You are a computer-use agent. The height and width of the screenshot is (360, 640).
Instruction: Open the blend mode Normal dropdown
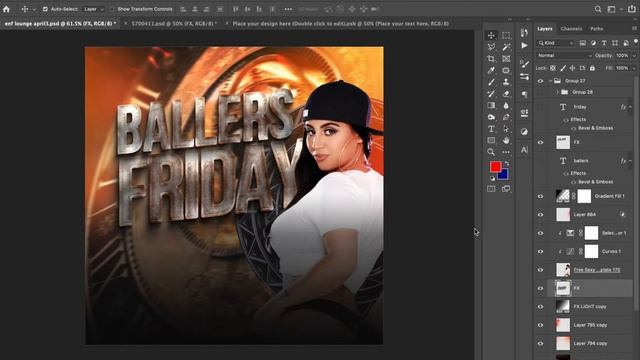[x=564, y=56]
